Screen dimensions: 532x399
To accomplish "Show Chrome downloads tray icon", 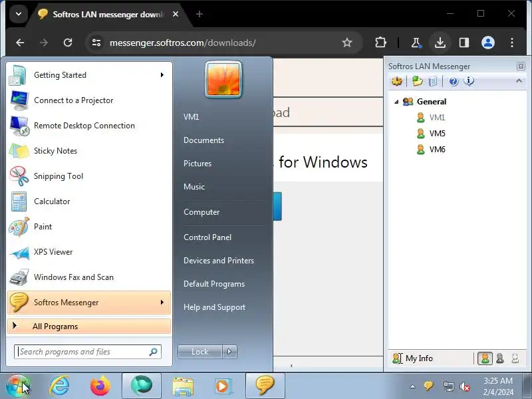I will 440,43.
